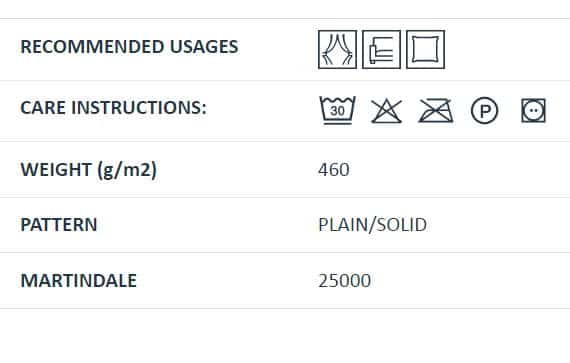Click the Martindale row label
Screen dimensions: 570x363
[x=79, y=281]
